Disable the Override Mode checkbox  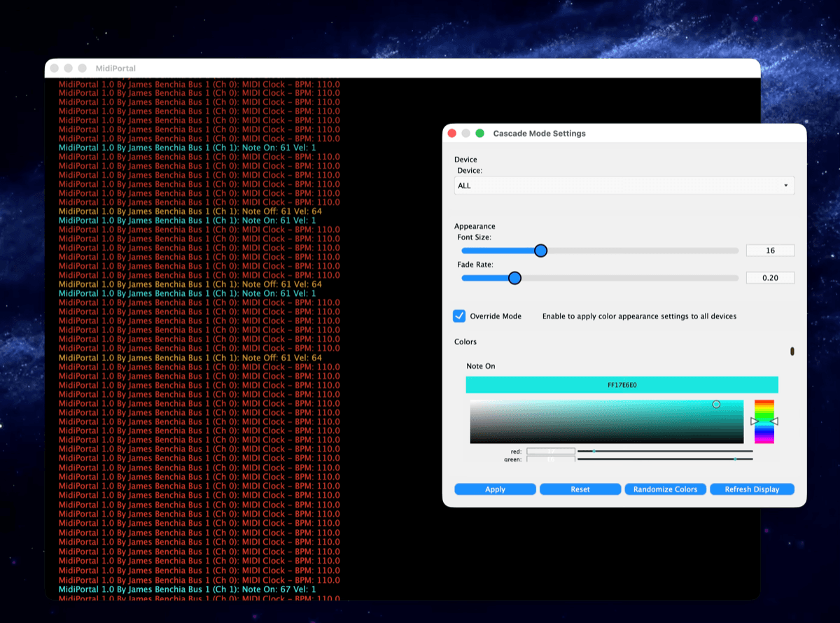(x=459, y=316)
